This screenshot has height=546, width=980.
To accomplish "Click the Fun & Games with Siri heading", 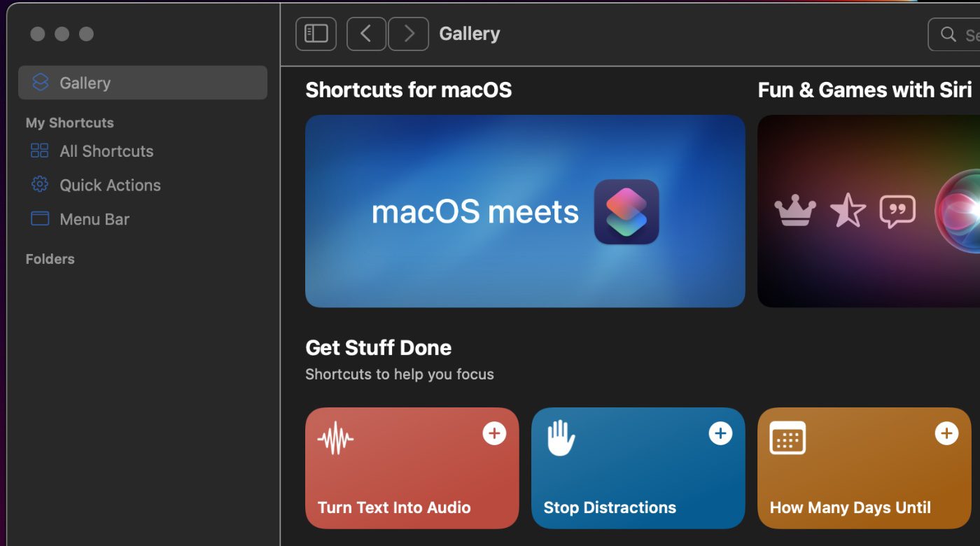I will pos(864,90).
